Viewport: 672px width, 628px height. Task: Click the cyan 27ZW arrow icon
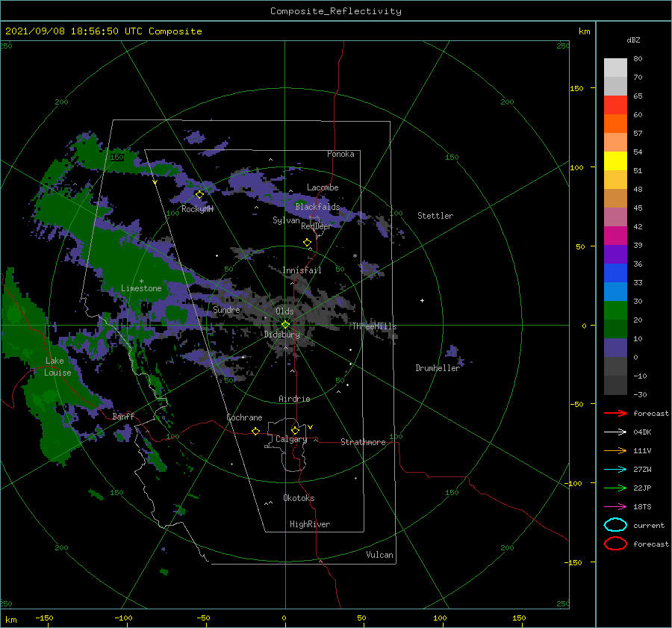(x=615, y=470)
